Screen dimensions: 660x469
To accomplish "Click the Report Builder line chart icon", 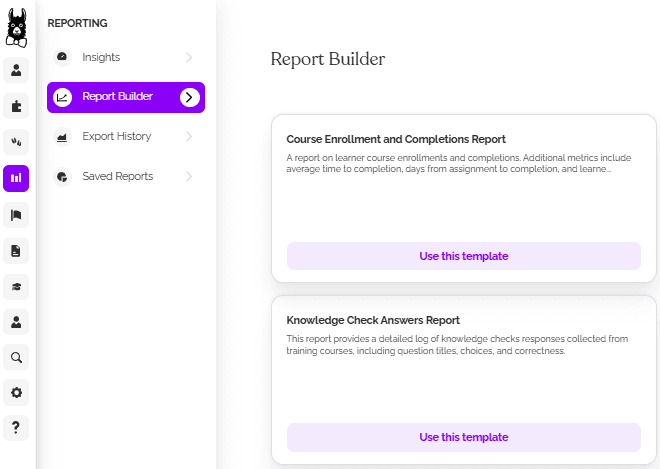I will [x=62, y=97].
